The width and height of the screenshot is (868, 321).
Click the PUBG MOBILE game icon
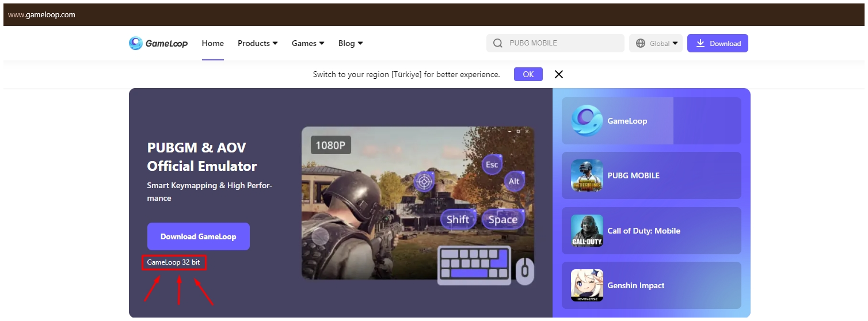pos(587,175)
